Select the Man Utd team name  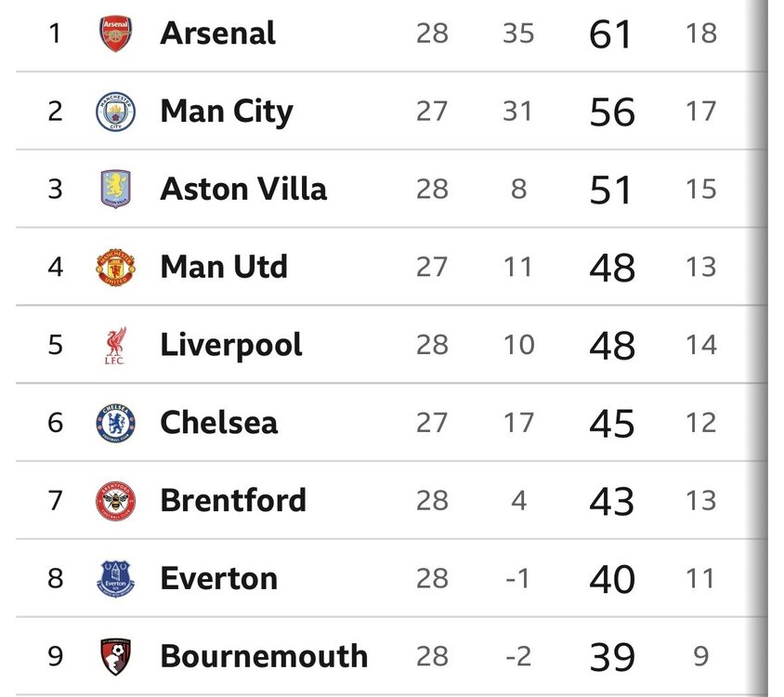[224, 267]
